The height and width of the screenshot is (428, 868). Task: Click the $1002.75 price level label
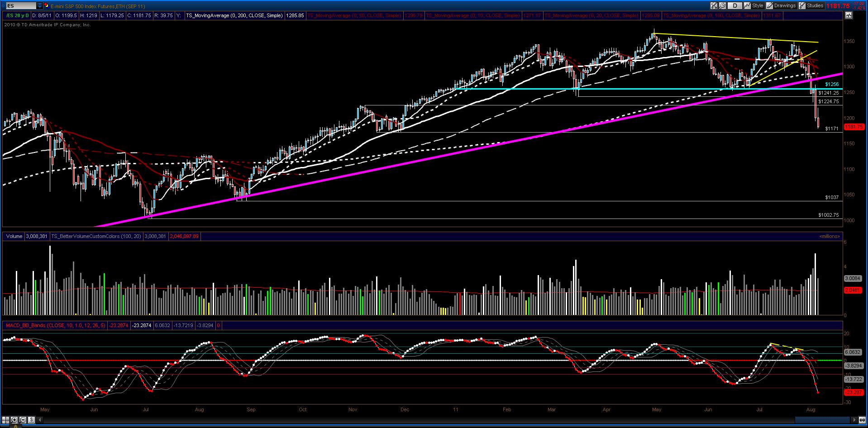[x=829, y=215]
